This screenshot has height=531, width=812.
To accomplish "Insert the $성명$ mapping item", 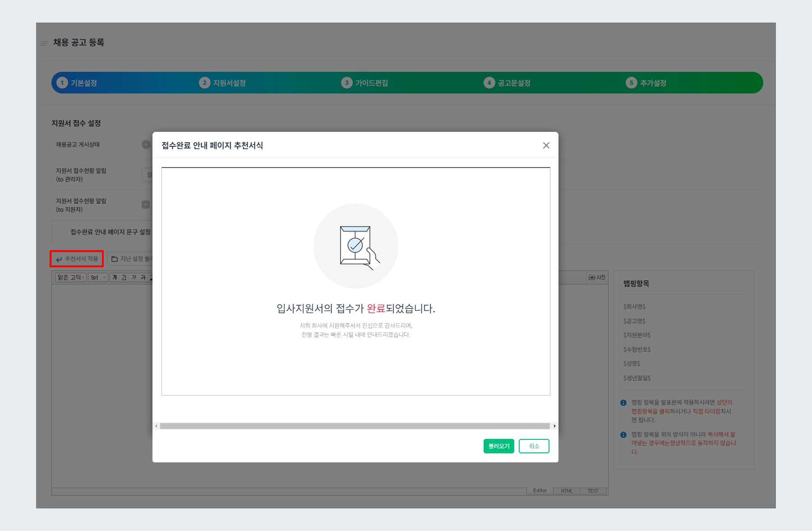I will [x=632, y=363].
